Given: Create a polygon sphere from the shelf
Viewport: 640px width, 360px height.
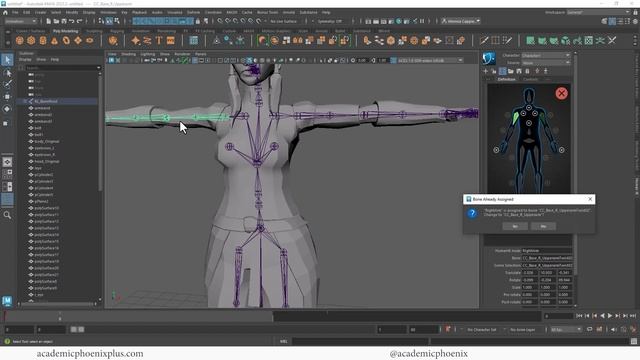Looking at the screenshot, I should click(20, 40).
